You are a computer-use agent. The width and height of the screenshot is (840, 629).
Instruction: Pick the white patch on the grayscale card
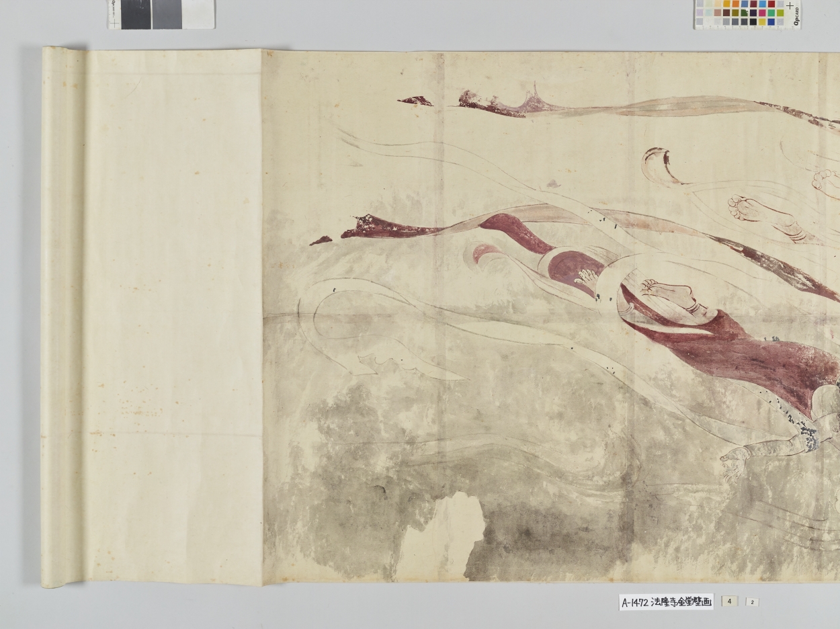point(199,13)
